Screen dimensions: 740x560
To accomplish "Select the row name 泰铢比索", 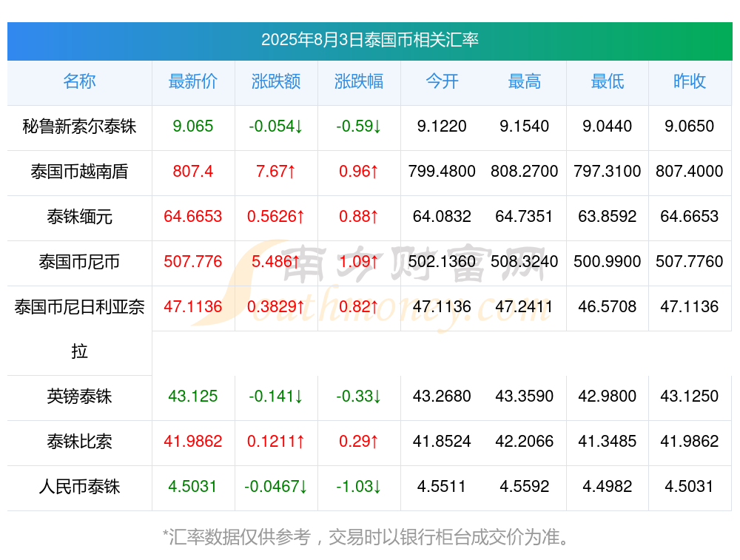I will pyautogui.click(x=79, y=442).
